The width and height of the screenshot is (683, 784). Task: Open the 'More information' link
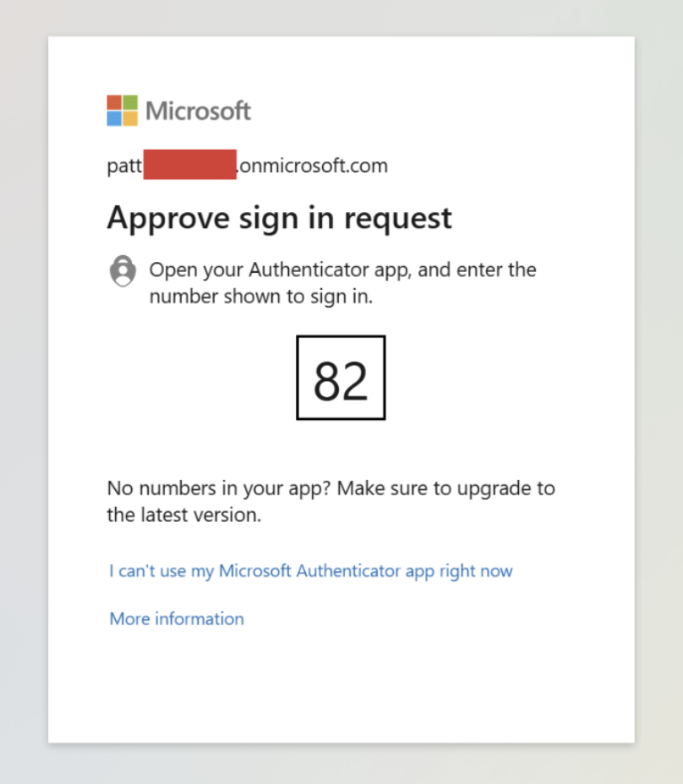click(x=177, y=618)
